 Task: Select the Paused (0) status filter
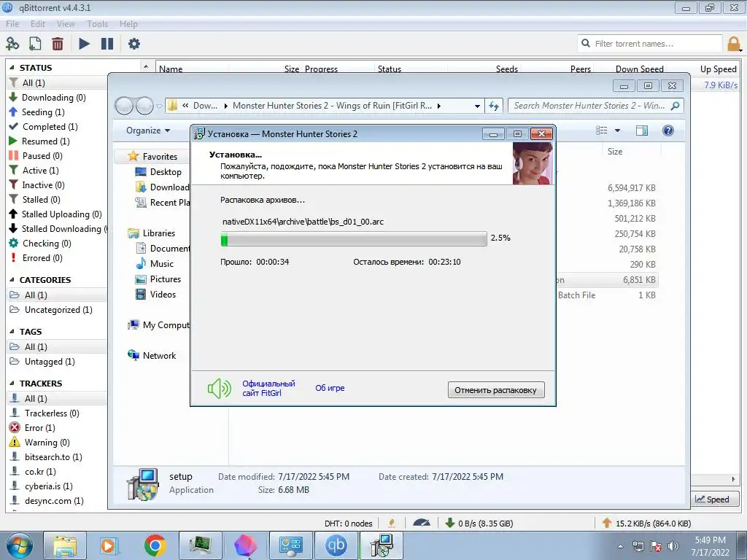tap(42, 156)
